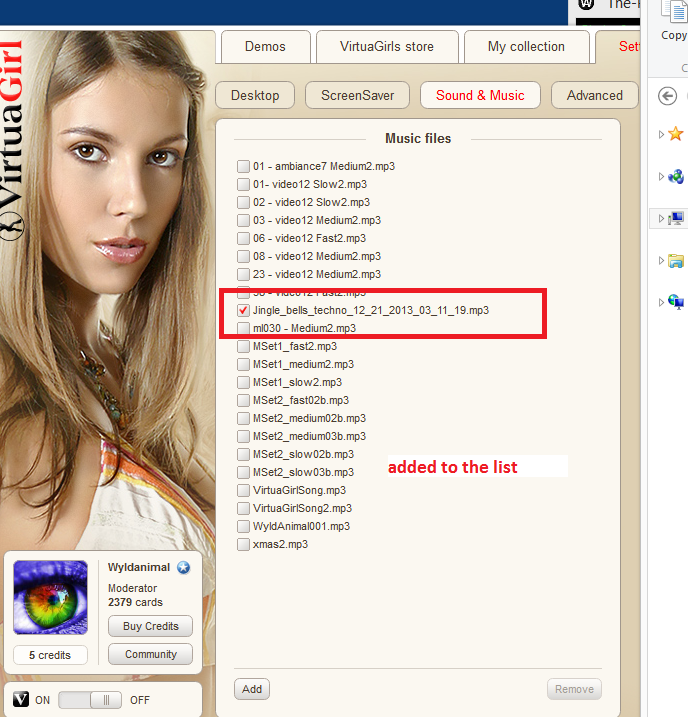The height and width of the screenshot is (717, 688).
Task: Click the Computer icon in Explorer sidebar
Action: (676, 219)
